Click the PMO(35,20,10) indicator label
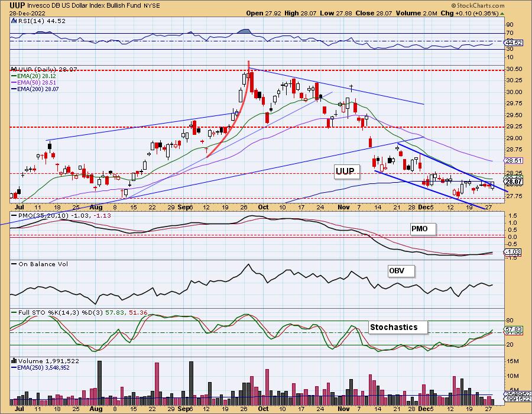The height and width of the screenshot is (414, 532). click(43, 215)
